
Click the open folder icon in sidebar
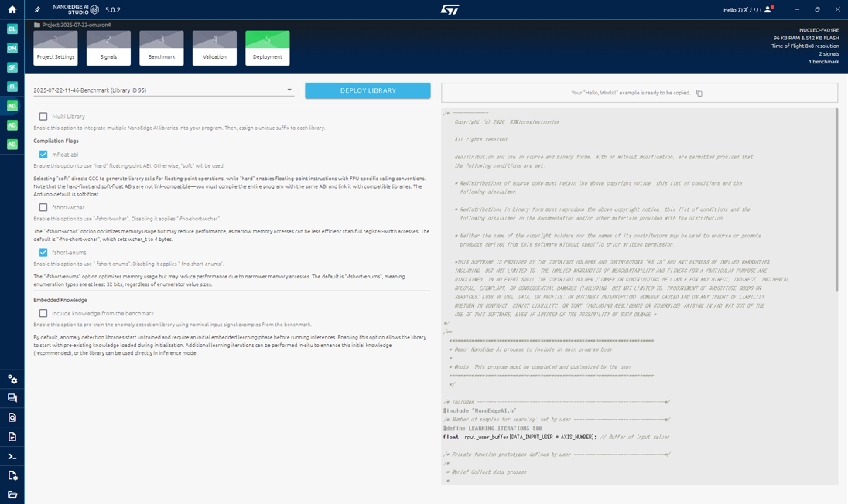(12, 495)
